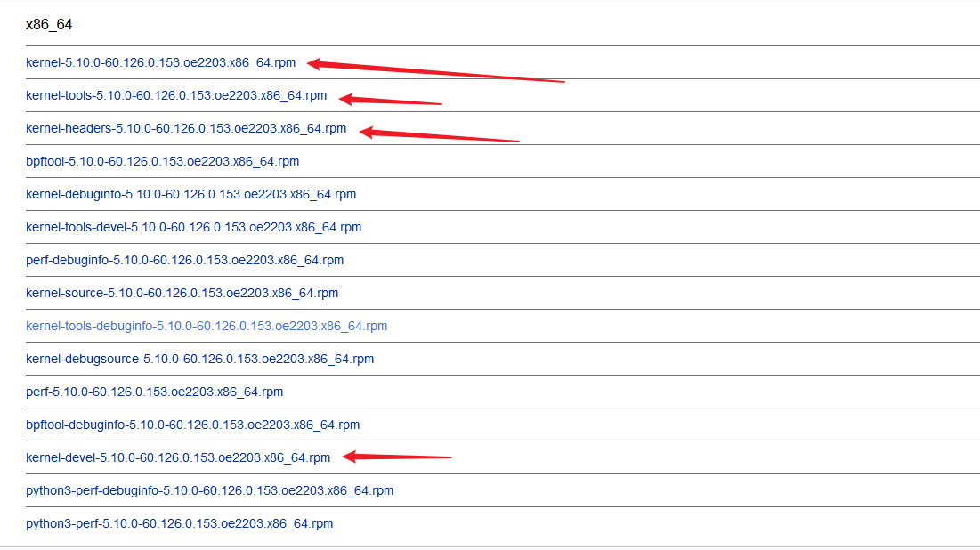The height and width of the screenshot is (550, 980).
Task: Select kernel-debuginfo-5.10.0 rpm download link
Action: (x=190, y=194)
